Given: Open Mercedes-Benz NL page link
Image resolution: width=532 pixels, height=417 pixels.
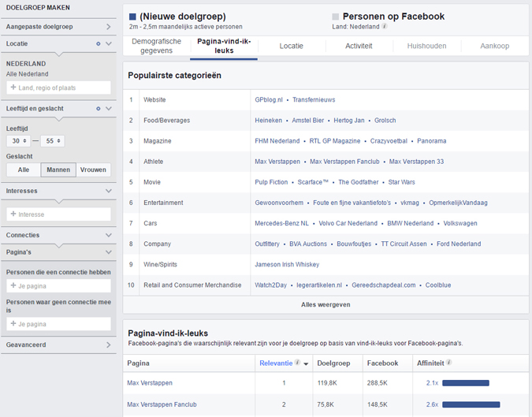Looking at the screenshot, I should tap(282, 223).
